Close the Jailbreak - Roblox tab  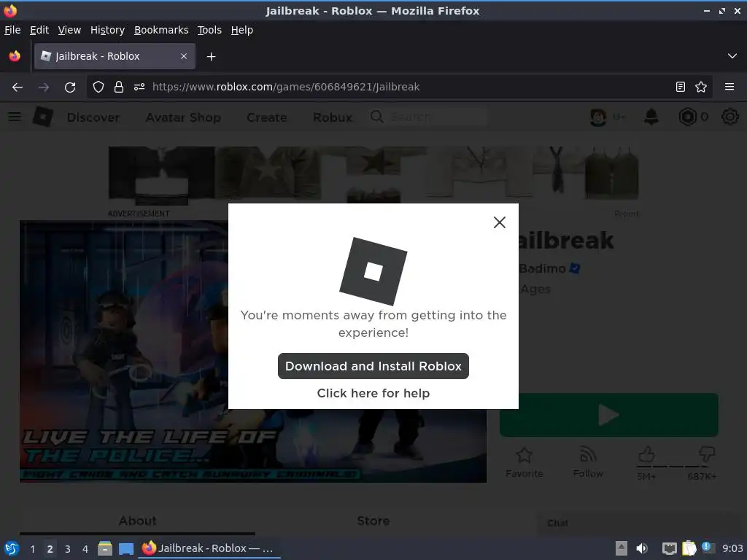click(184, 56)
